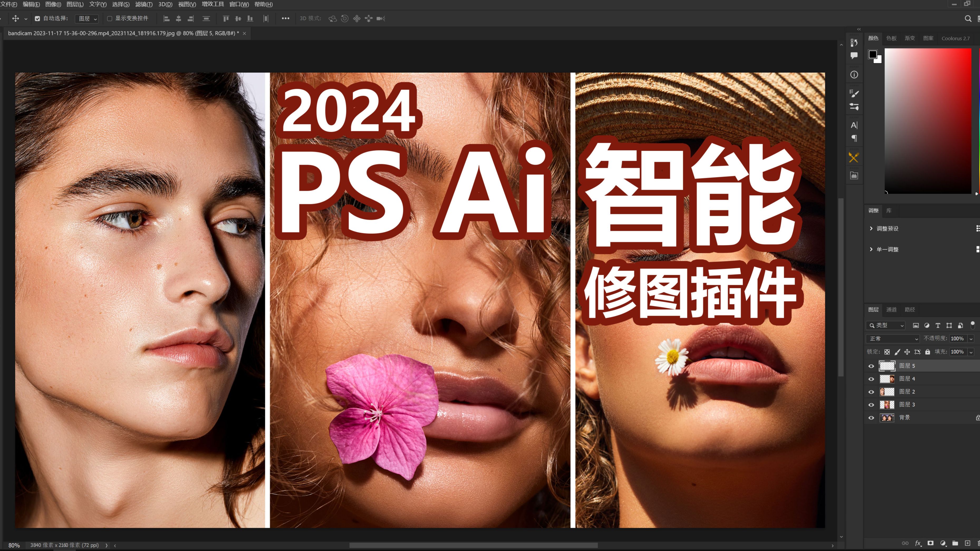980x551 pixels.
Task: Open the 增效工具 menu
Action: (213, 4)
